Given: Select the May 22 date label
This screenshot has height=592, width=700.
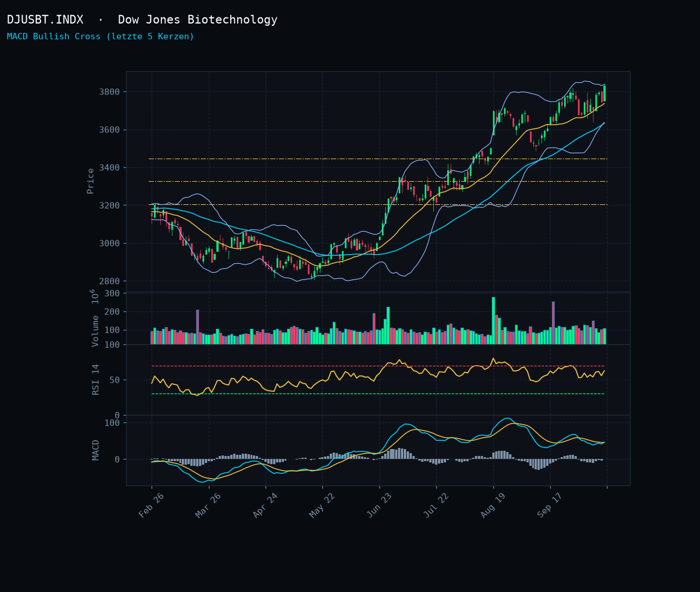Looking at the screenshot, I should (x=323, y=505).
